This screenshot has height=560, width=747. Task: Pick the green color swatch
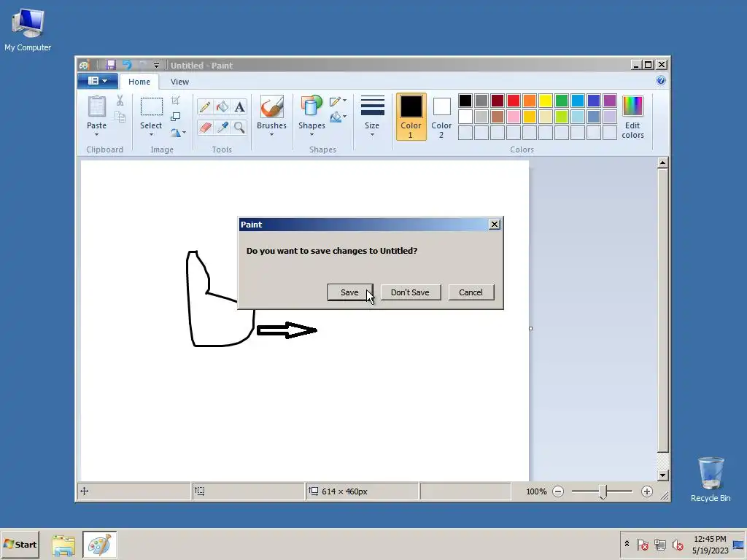pyautogui.click(x=562, y=101)
